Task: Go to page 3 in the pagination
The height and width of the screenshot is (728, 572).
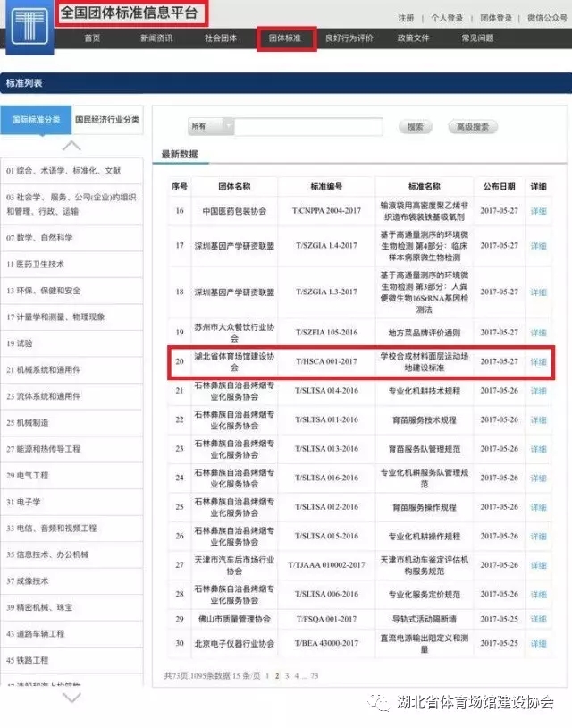Action: [x=288, y=675]
